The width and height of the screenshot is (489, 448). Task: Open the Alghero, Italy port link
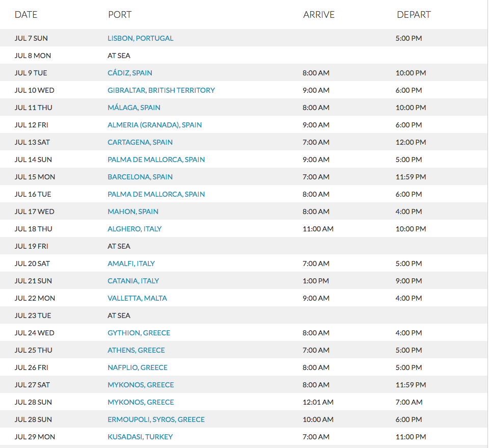point(134,229)
